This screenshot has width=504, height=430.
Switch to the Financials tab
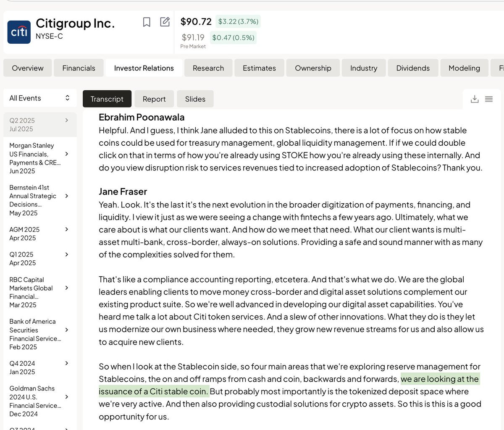[79, 68]
